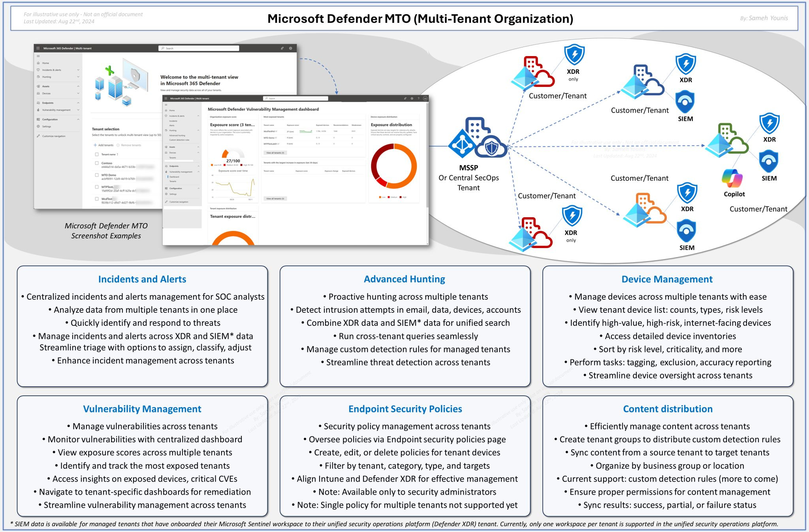Click the Incidents and Alerts card heading
The image size is (809, 532).
(x=142, y=279)
